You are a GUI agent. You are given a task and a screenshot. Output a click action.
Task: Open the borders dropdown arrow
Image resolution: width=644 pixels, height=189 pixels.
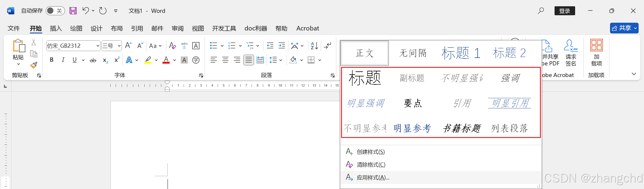[x=320, y=60]
